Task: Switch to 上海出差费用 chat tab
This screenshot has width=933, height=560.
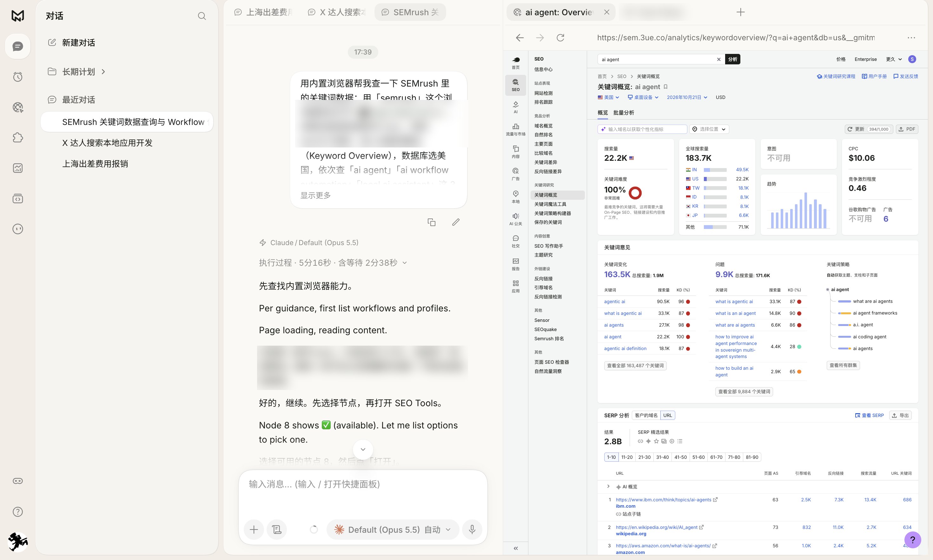Action: [263, 12]
